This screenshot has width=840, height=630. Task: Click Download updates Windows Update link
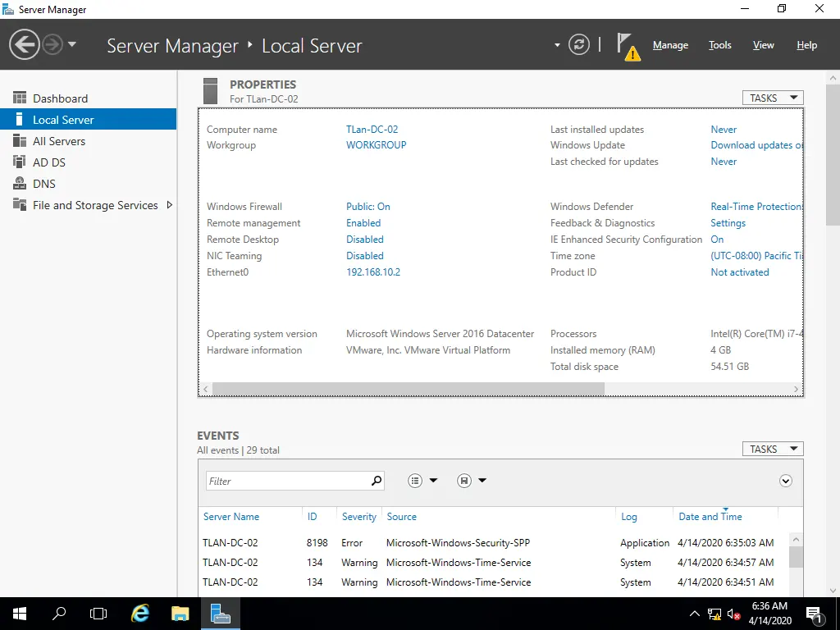coord(756,144)
